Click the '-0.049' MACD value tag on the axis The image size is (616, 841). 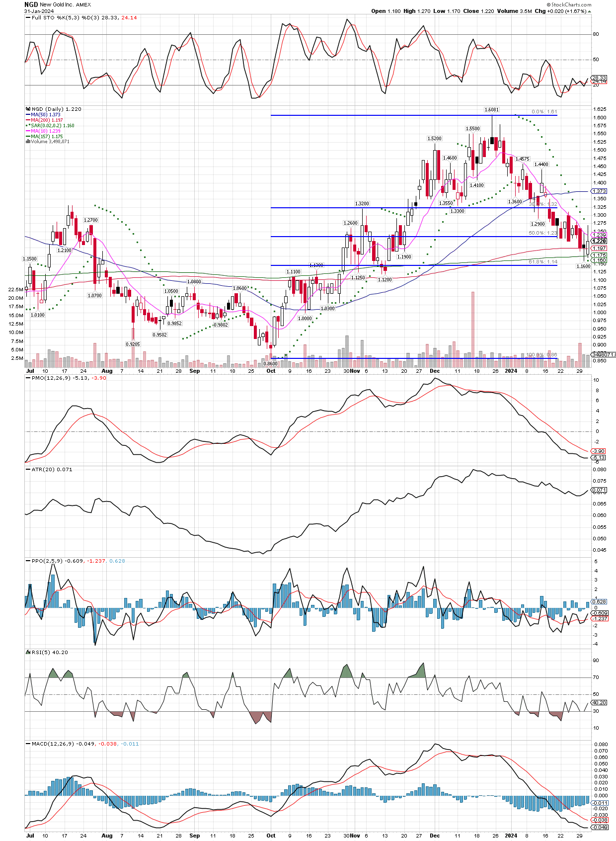601,827
